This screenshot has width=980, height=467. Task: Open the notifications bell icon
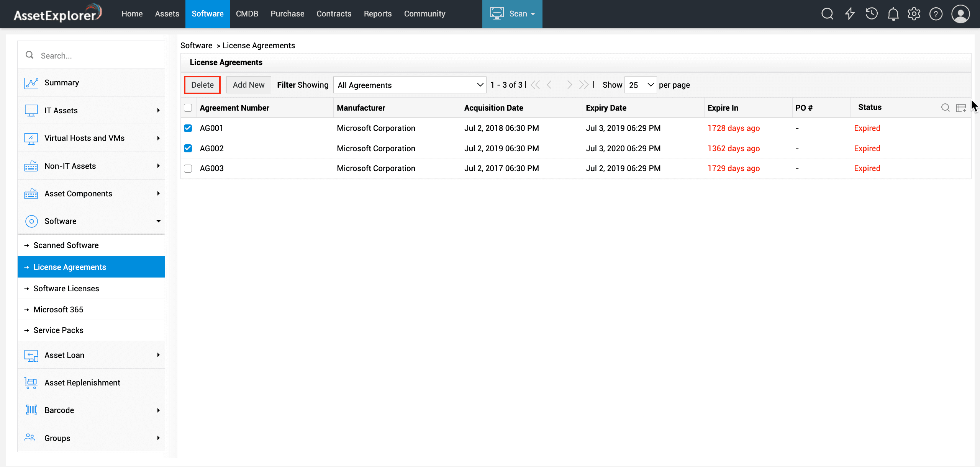(893, 14)
